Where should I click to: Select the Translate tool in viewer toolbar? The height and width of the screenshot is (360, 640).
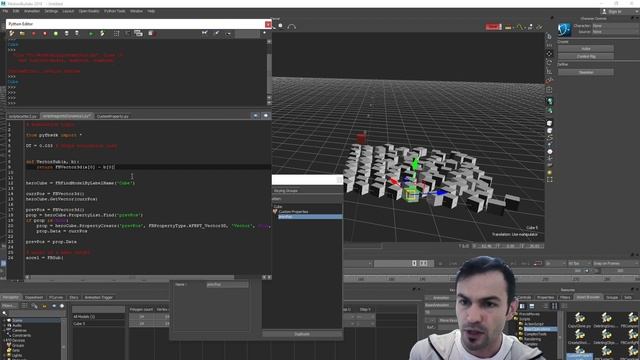tap(550, 53)
